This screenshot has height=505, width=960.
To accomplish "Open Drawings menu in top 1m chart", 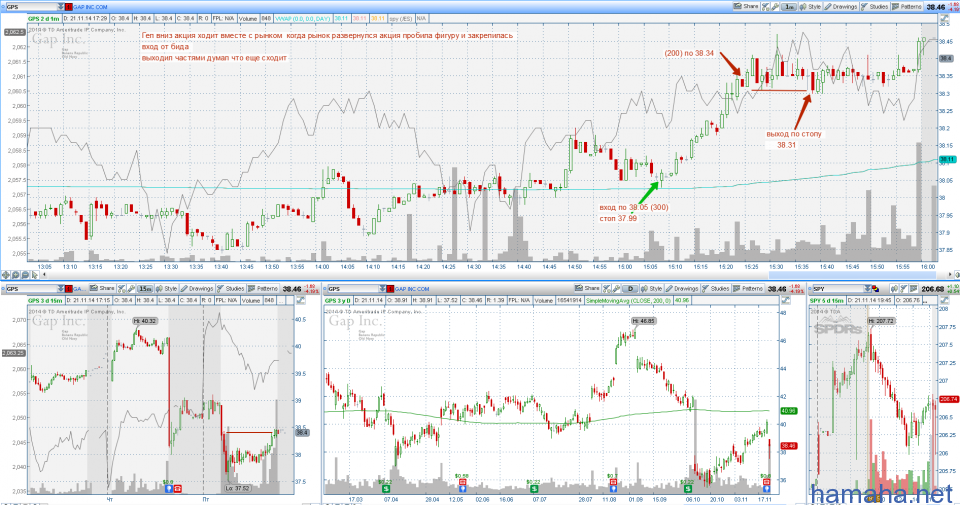I will coord(841,6).
